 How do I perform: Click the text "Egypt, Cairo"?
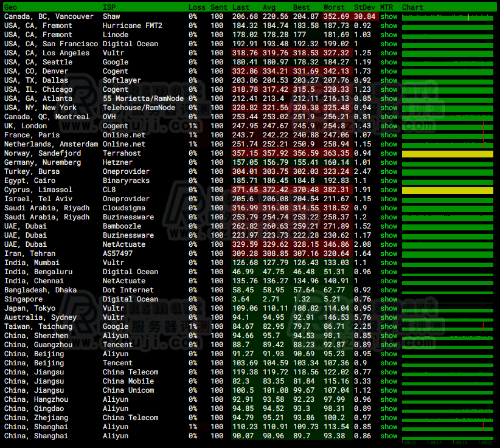(30, 181)
